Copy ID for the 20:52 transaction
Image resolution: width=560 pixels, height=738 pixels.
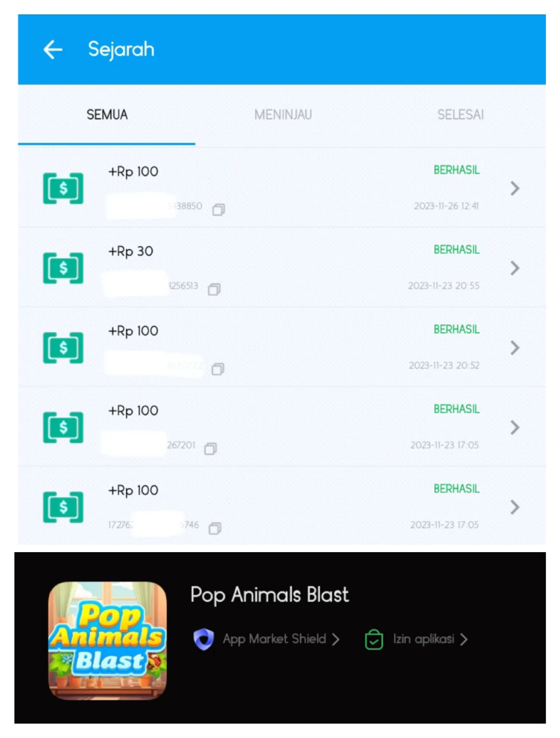pyautogui.click(x=218, y=369)
